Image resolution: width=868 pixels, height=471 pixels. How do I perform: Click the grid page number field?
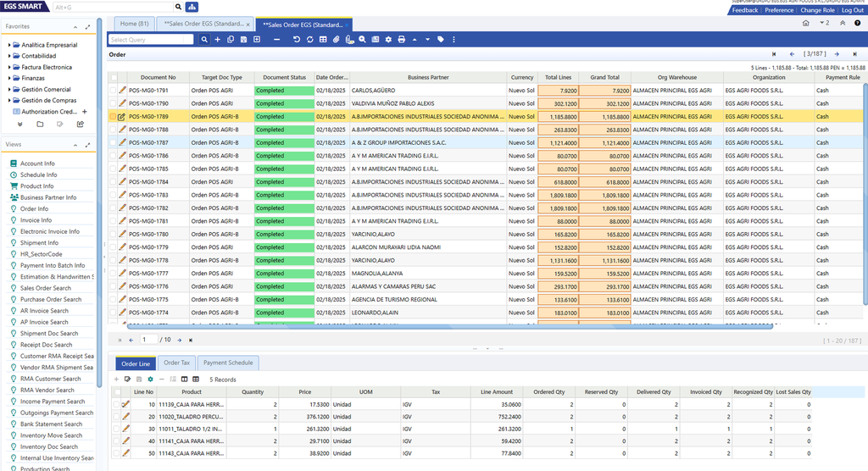pos(149,340)
